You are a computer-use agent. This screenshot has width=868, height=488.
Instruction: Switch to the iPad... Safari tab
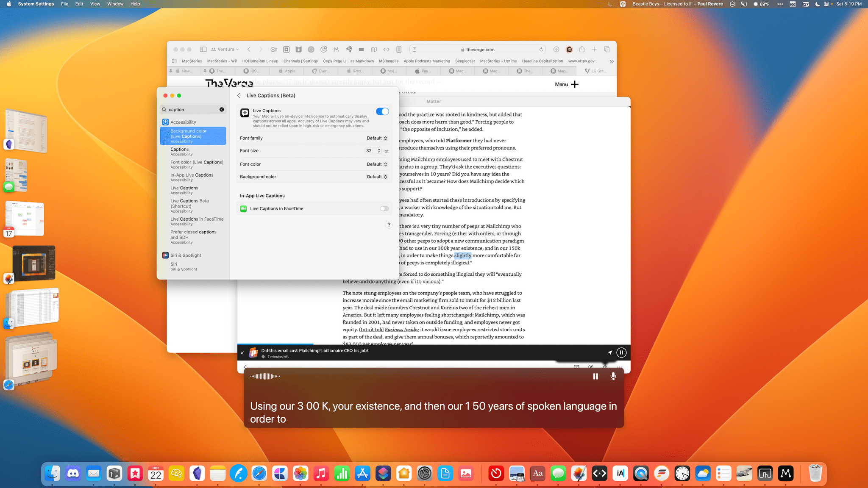355,71
